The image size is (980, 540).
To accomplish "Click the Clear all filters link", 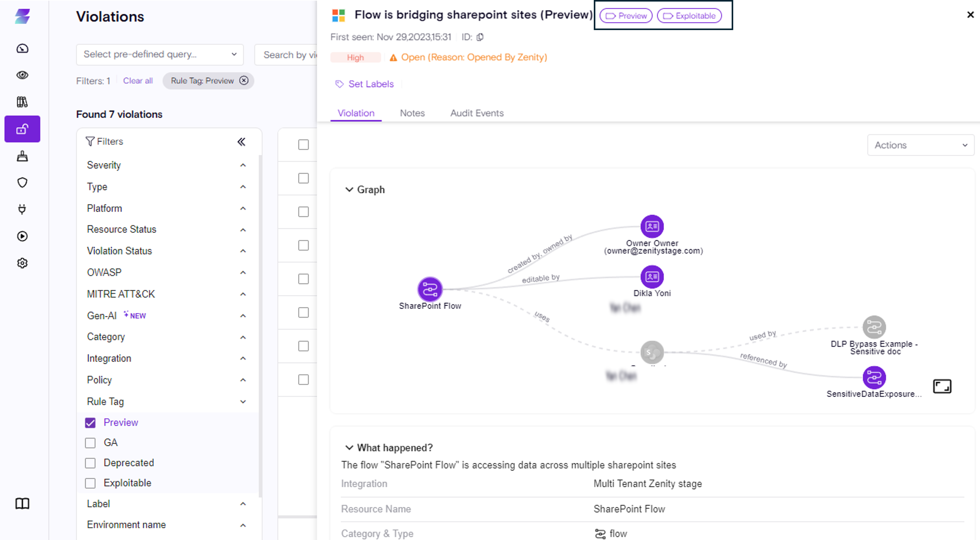I will [x=138, y=81].
